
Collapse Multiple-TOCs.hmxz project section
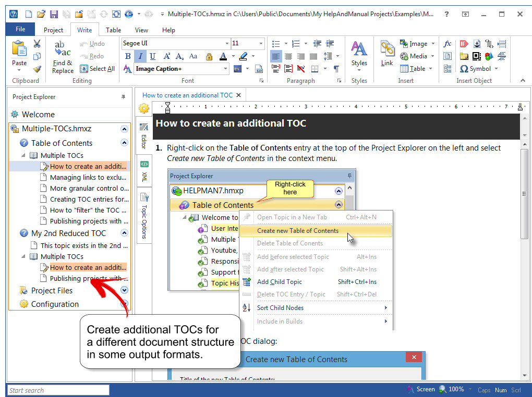click(x=124, y=129)
